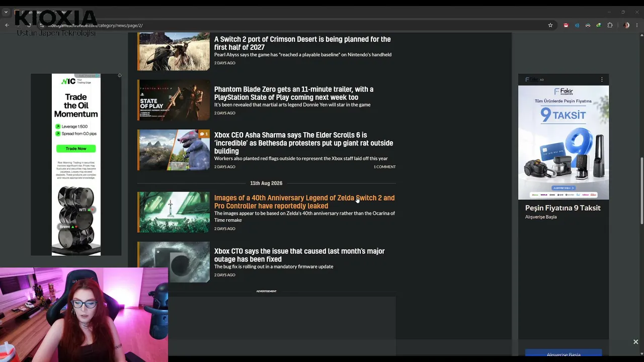Image resolution: width=644 pixels, height=362 pixels.
Task: Click the 11th Aug 2026 date heading
Action: (266, 183)
